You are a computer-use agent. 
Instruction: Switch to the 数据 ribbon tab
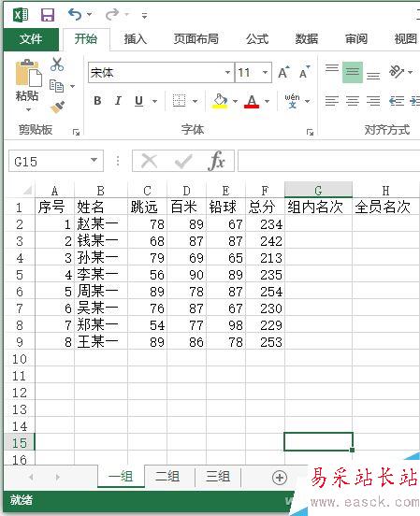point(307,39)
